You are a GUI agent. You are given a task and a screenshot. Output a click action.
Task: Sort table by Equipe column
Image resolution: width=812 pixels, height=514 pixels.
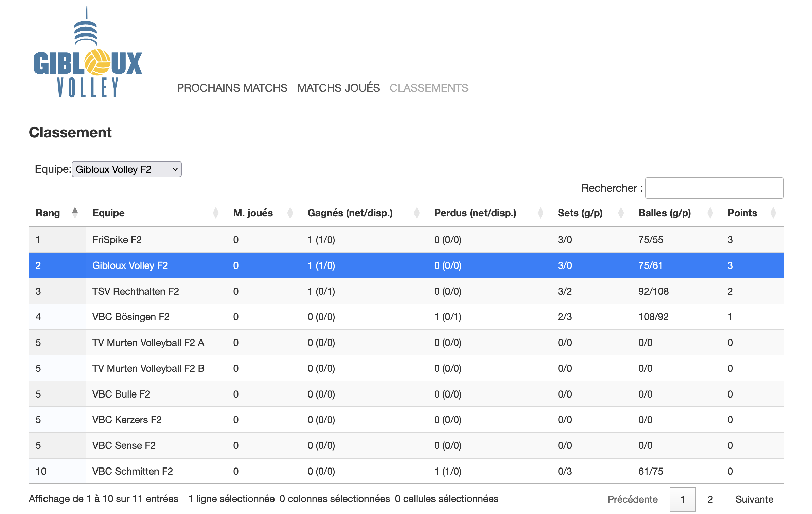pyautogui.click(x=156, y=213)
